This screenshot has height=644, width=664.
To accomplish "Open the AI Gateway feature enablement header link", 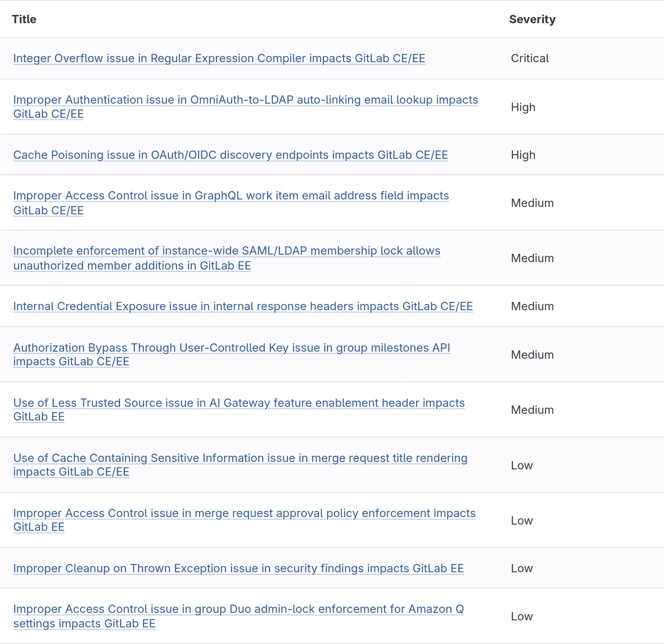I will 239,410.
